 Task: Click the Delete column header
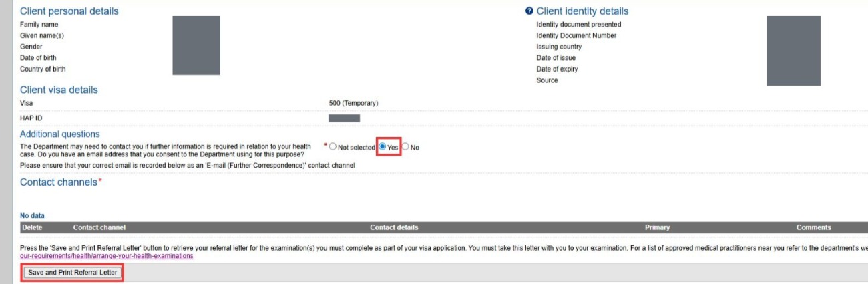point(32,227)
